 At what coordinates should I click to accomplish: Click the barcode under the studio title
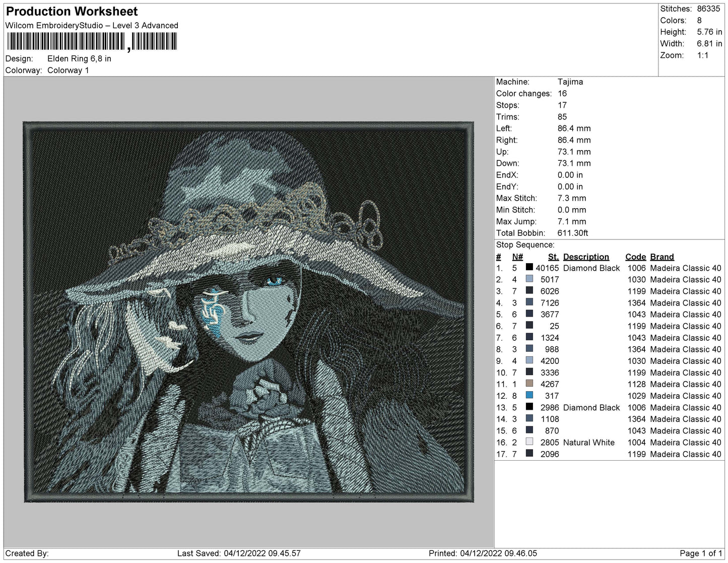click(91, 42)
